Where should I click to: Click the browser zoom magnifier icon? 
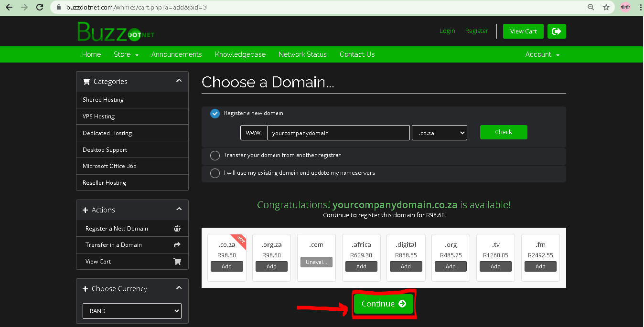pos(591,7)
